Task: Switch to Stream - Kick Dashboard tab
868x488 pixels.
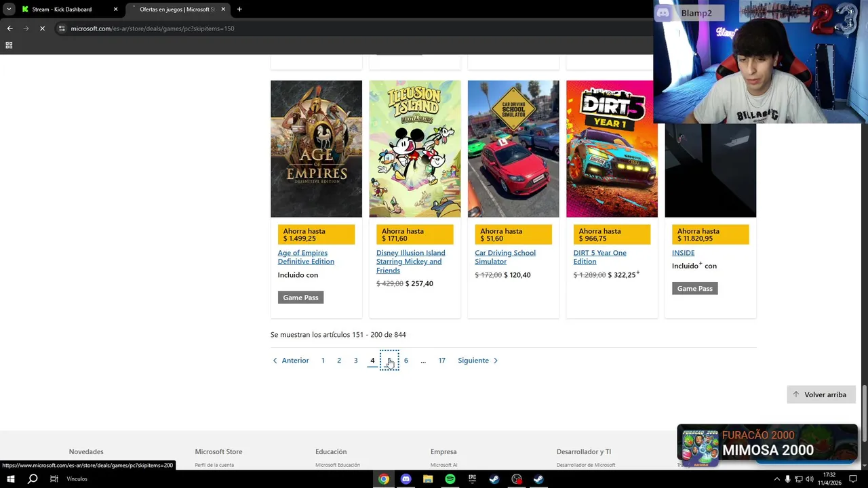Action: tap(70, 9)
